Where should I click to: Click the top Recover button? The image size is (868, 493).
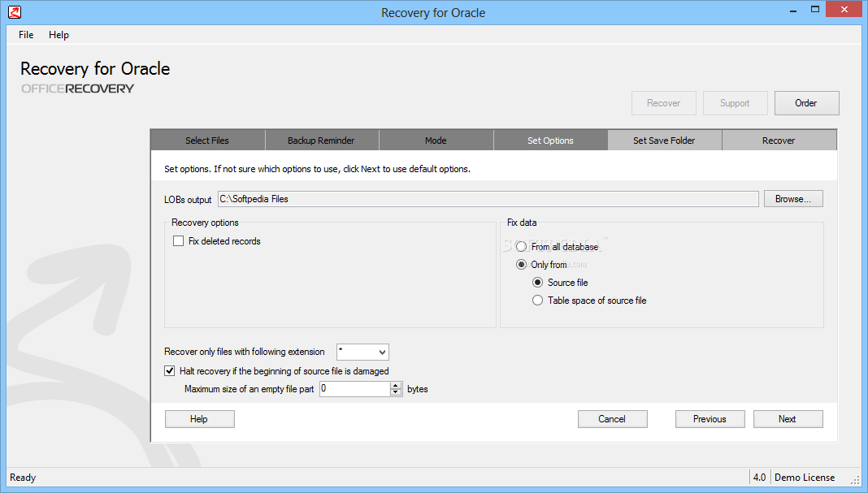pos(664,103)
